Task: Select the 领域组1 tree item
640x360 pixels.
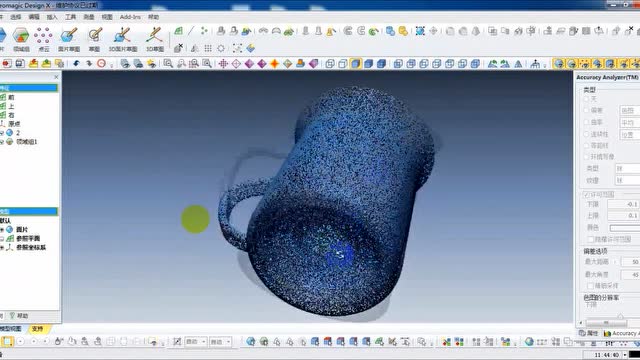Action: pos(27,142)
